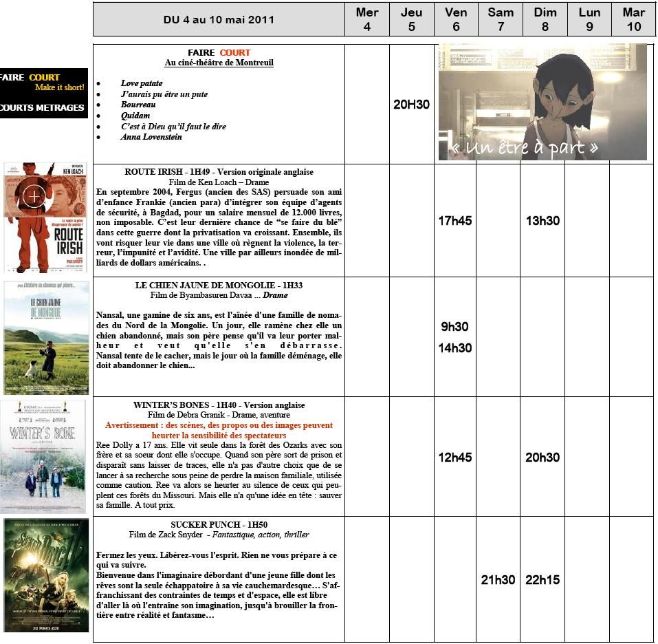Click the 20h30 Winter's Bones showtime
Screen dimensions: 658x644
coord(542,457)
